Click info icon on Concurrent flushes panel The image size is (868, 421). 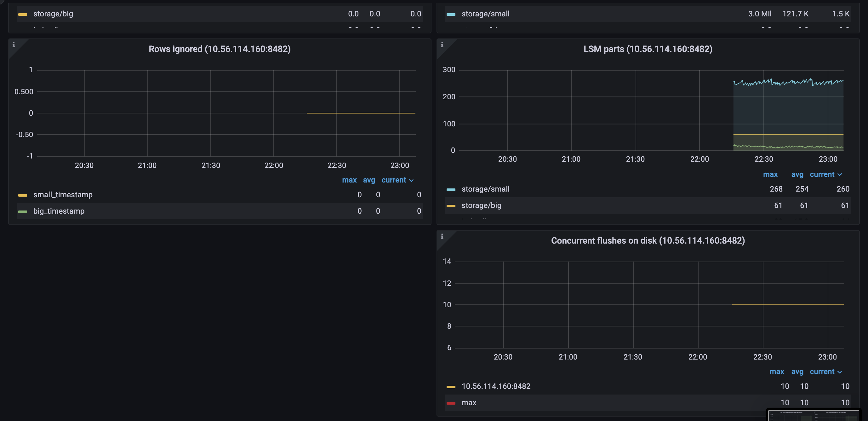tap(442, 237)
